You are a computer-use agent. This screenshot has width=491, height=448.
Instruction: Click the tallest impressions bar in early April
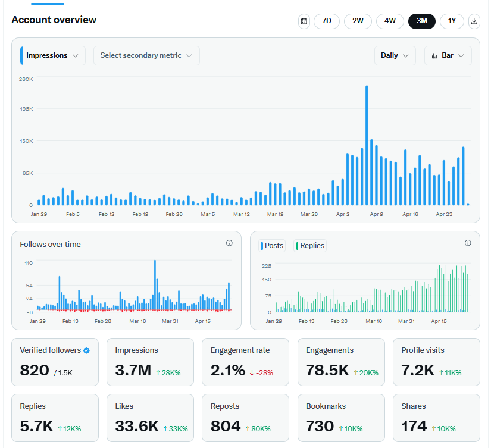(x=367, y=145)
